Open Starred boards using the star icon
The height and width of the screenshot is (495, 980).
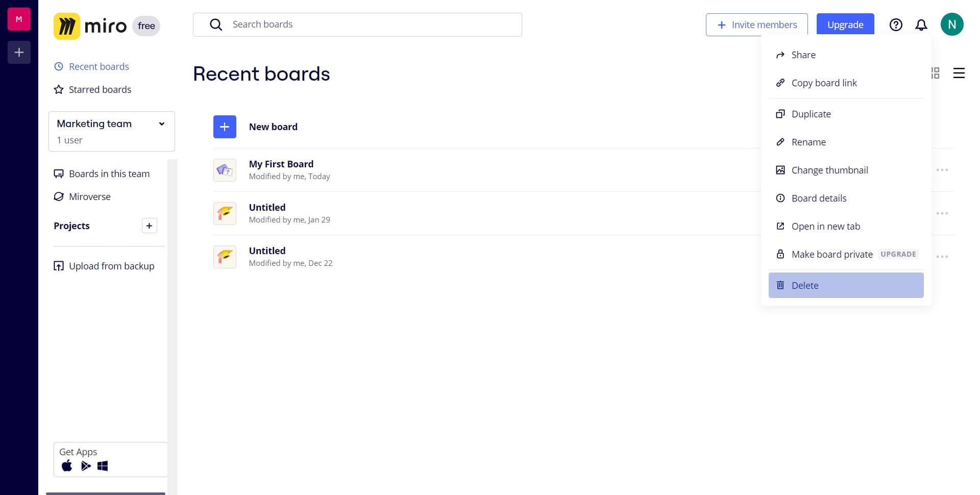[58, 89]
